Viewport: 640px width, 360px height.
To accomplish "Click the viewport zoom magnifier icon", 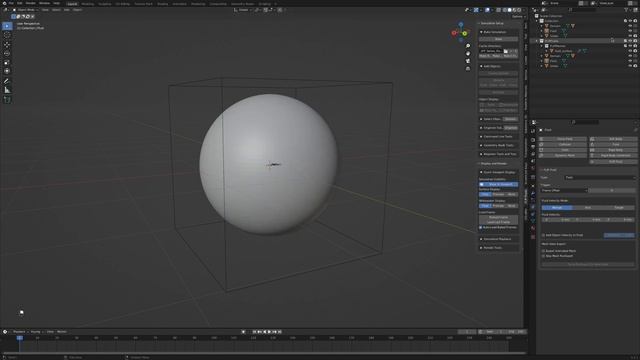I will pyautogui.click(x=468, y=46).
